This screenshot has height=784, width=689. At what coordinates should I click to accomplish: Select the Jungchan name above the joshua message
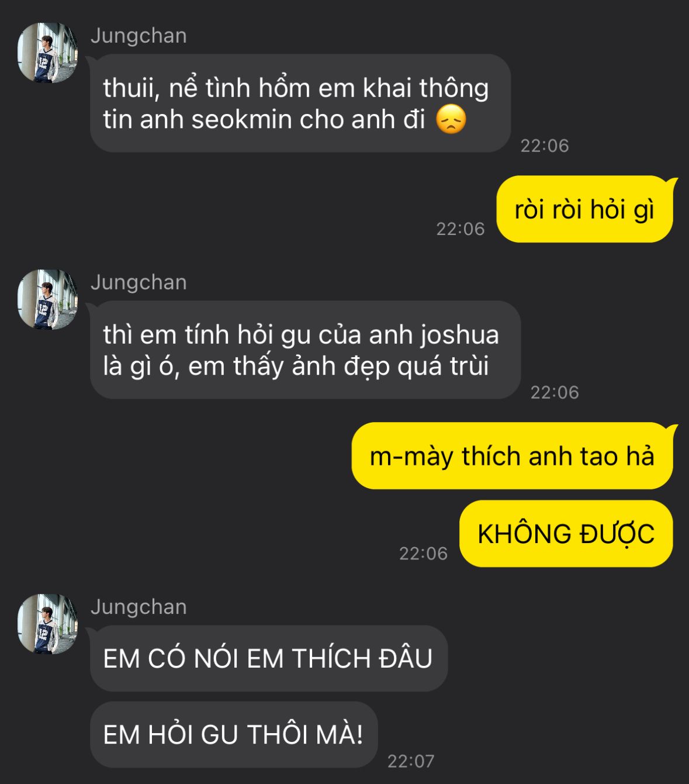coord(139,282)
